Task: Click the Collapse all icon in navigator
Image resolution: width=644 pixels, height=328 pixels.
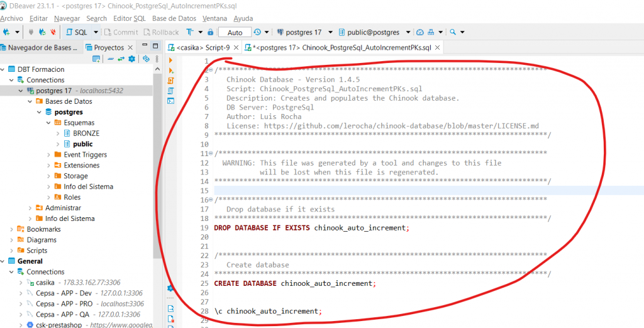Action: (110, 59)
